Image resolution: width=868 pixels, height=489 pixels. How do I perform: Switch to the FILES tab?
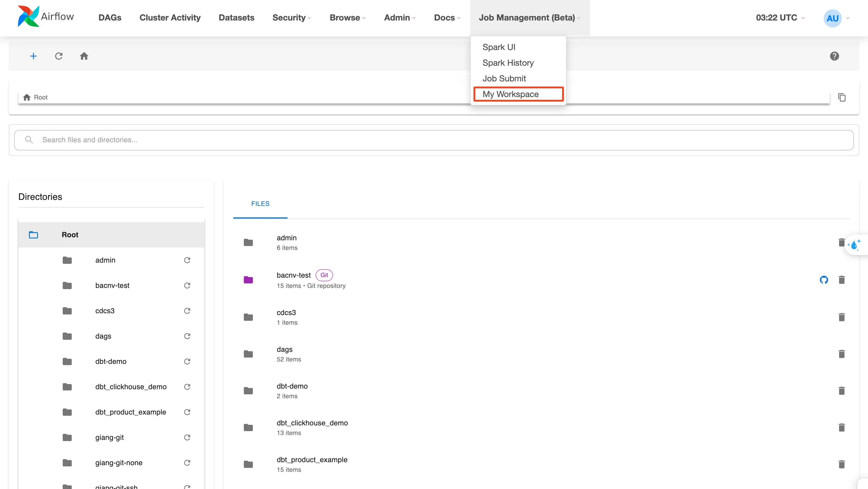pos(260,203)
